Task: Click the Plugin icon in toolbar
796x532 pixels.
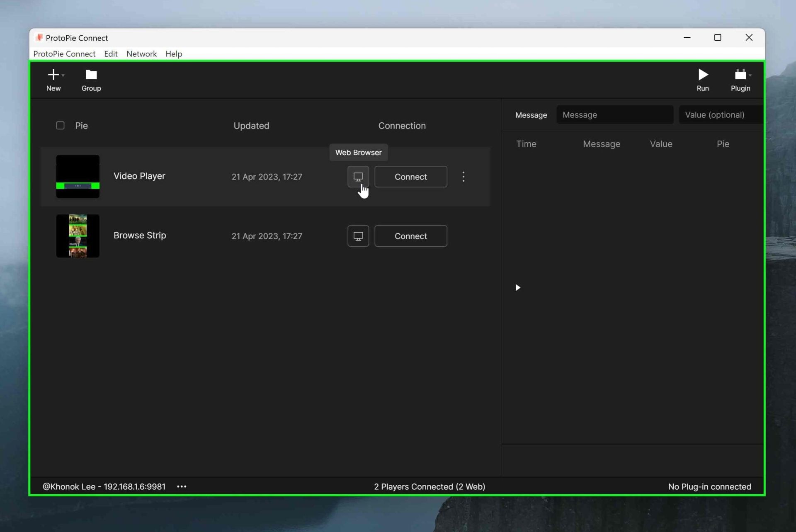Action: (x=741, y=75)
